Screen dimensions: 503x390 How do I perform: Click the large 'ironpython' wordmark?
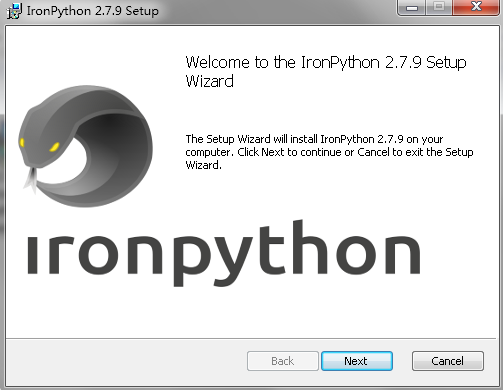click(223, 253)
